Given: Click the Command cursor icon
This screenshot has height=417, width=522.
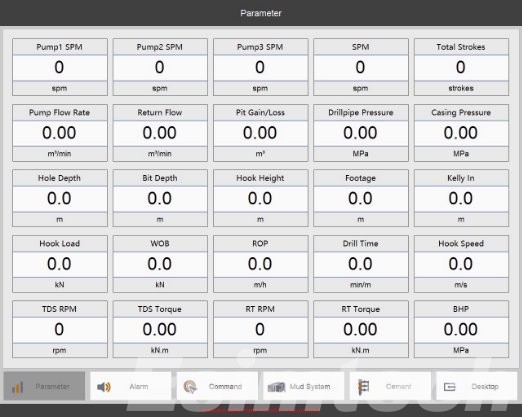Looking at the screenshot, I should (190, 387).
